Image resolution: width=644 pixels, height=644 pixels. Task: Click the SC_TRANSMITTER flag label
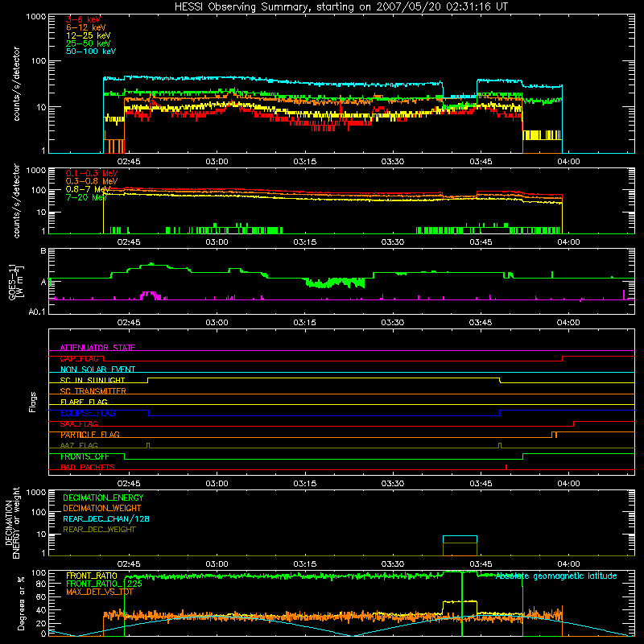(x=93, y=391)
